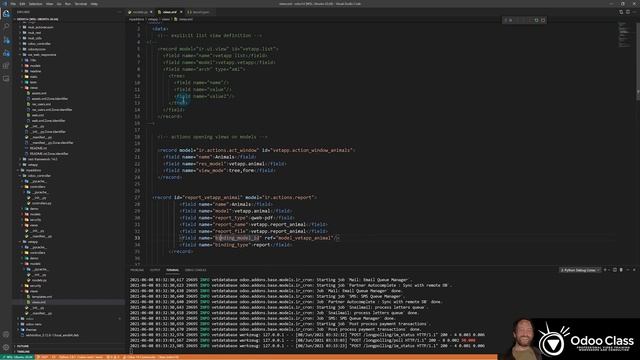
Task: Click line number 33 in the gutter
Action: tap(137, 238)
